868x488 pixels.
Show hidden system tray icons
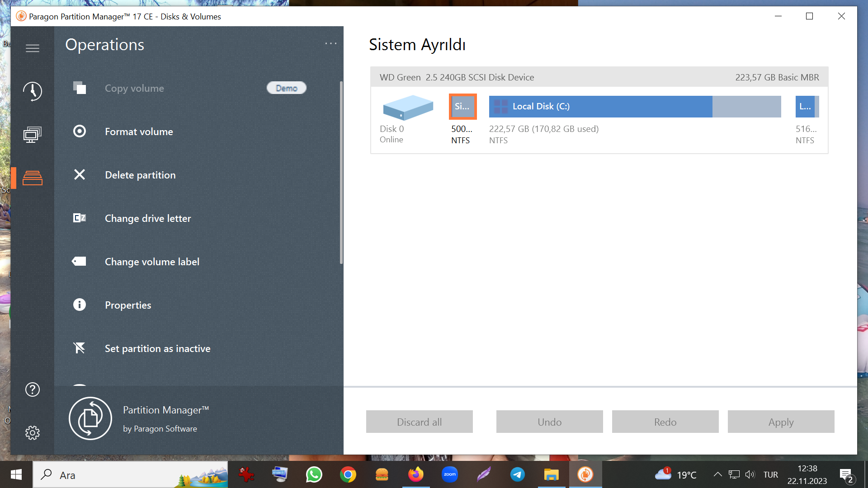click(717, 474)
